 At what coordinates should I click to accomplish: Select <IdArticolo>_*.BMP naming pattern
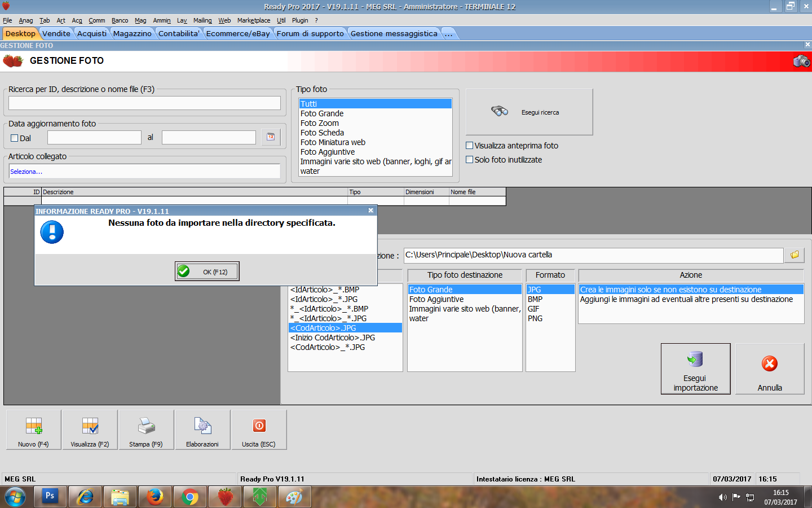tap(345, 290)
